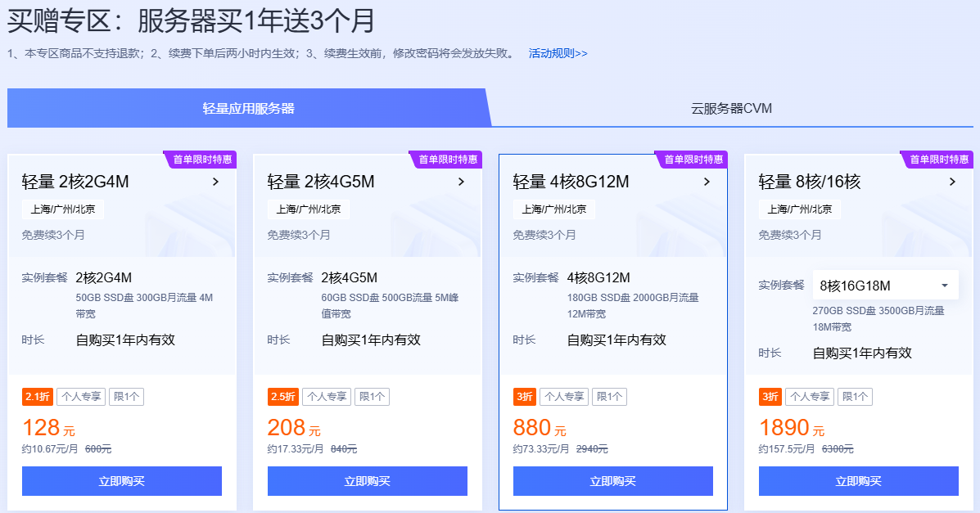Click the struck-through 6300元 original price

click(x=838, y=449)
